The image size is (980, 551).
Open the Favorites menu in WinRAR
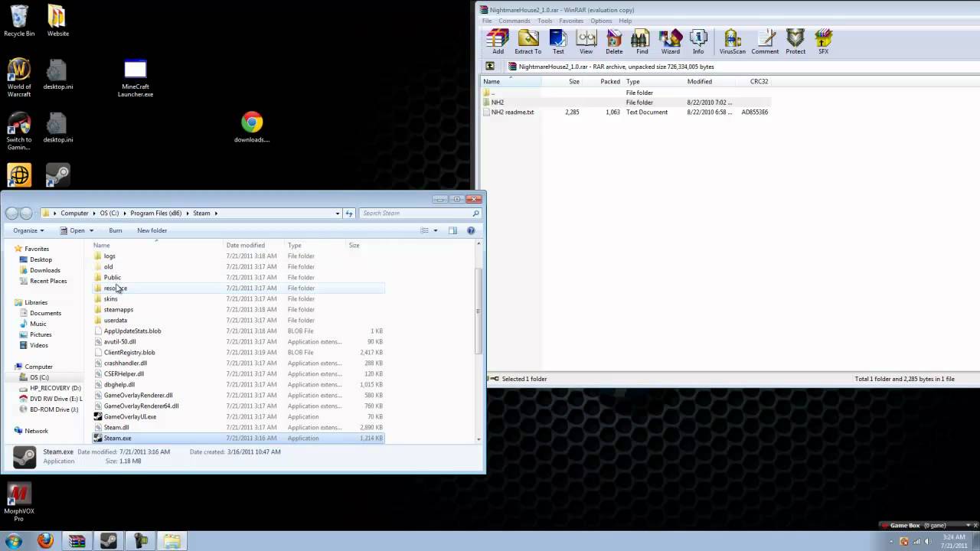tap(571, 21)
